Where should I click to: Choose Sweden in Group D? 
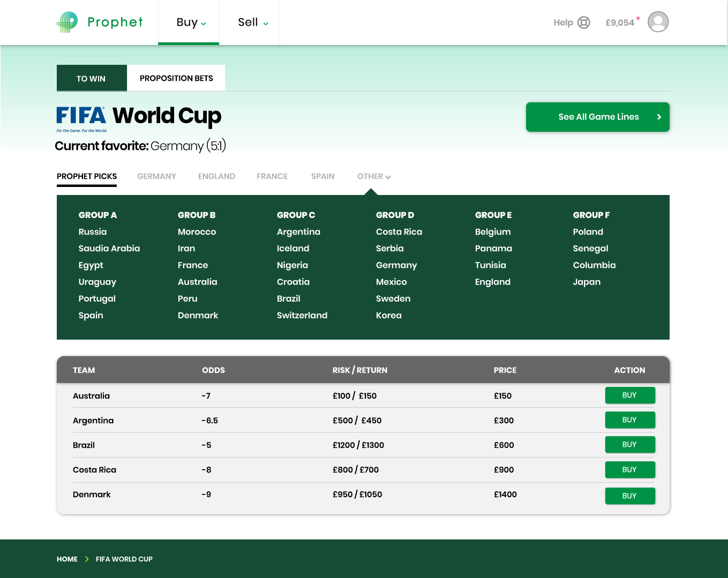pos(393,298)
